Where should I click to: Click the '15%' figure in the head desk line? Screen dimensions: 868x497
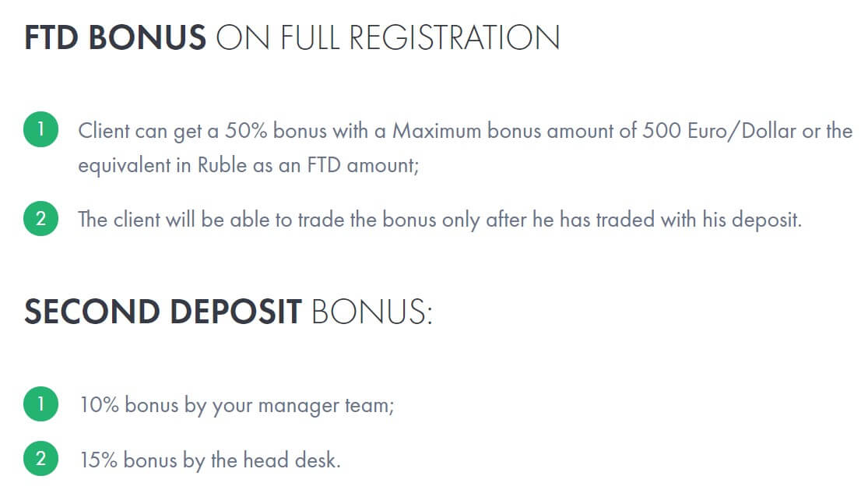click(x=99, y=460)
